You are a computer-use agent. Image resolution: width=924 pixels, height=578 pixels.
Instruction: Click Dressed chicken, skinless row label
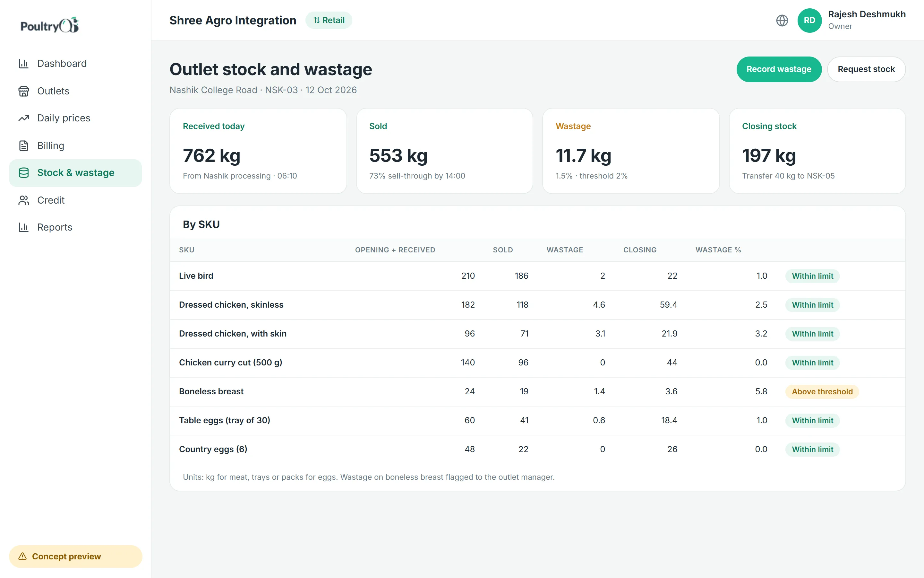click(x=231, y=305)
